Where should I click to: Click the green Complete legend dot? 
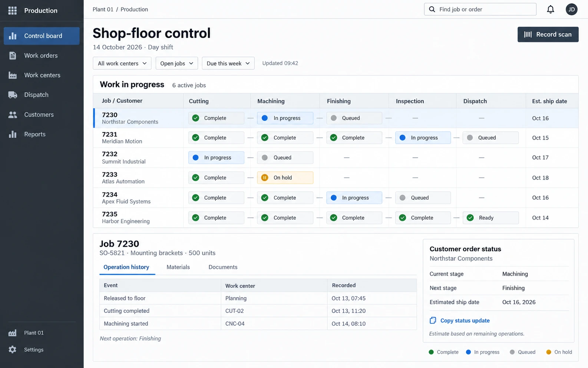point(431,352)
